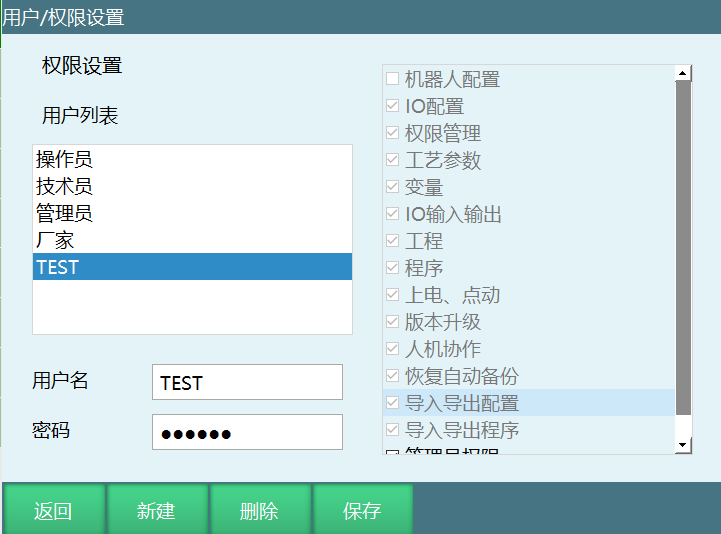Toggle the 人机协作 checkbox
The image size is (721, 534).
(393, 349)
